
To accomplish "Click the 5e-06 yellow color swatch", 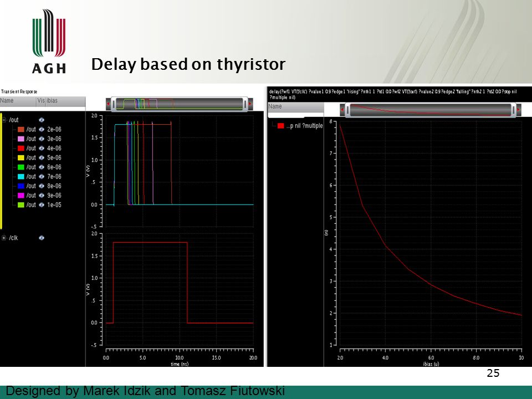I will pyautogui.click(x=21, y=158).
